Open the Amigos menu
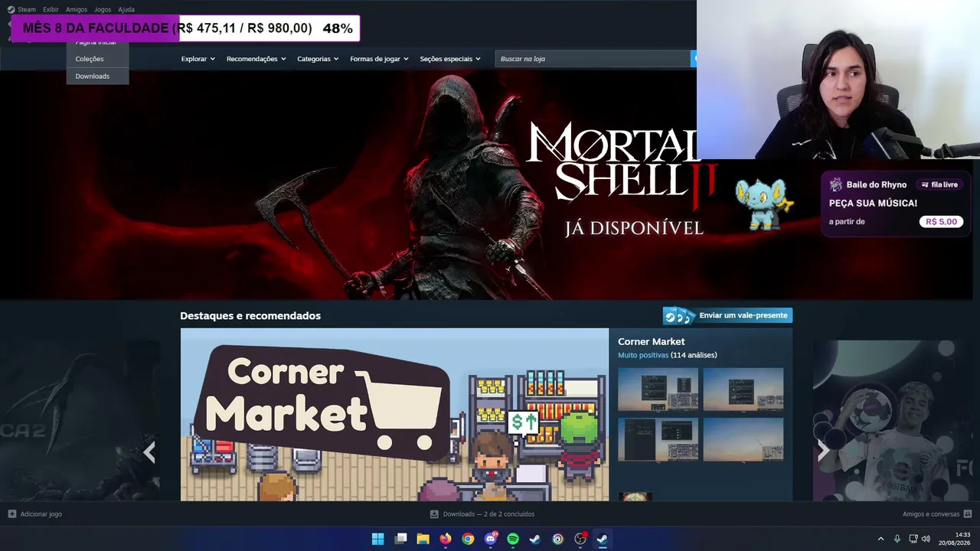 [x=77, y=9]
